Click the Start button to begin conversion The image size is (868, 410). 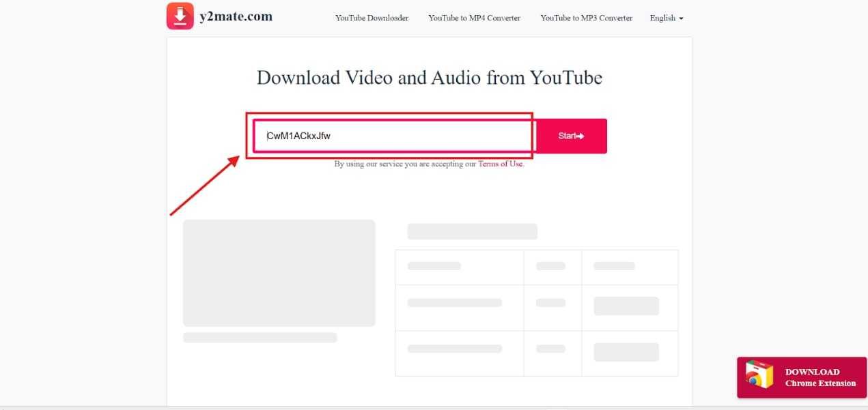[571, 136]
